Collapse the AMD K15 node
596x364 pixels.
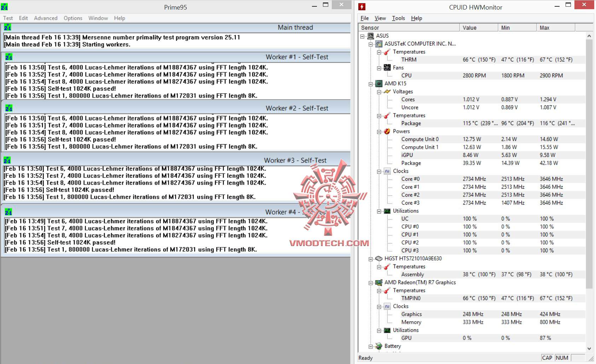[x=371, y=84]
